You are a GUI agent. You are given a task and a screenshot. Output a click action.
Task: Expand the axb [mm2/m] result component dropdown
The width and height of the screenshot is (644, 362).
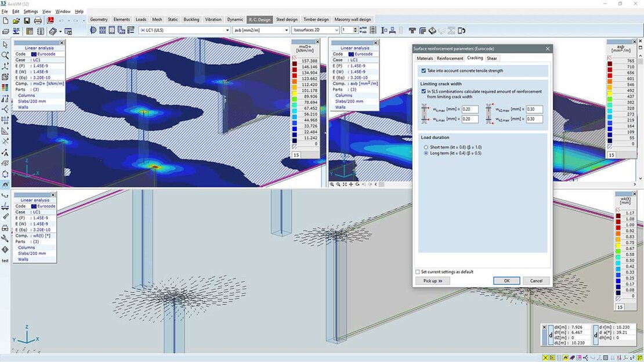coord(260,30)
